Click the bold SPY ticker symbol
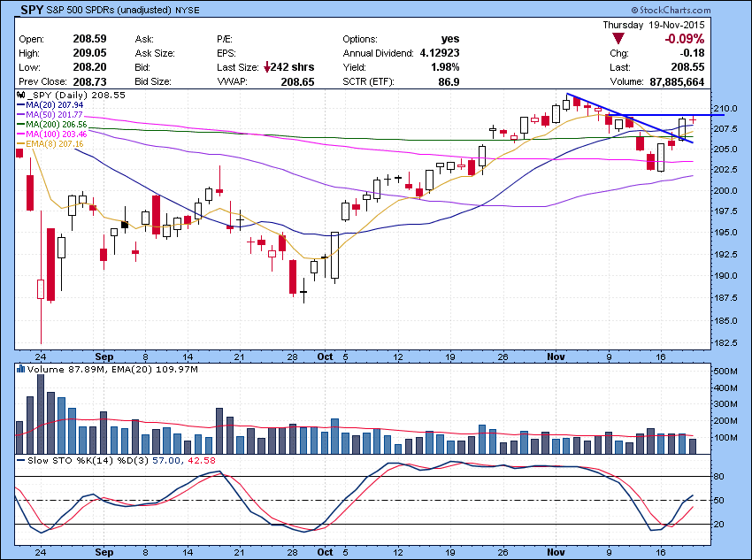 [x=32, y=10]
